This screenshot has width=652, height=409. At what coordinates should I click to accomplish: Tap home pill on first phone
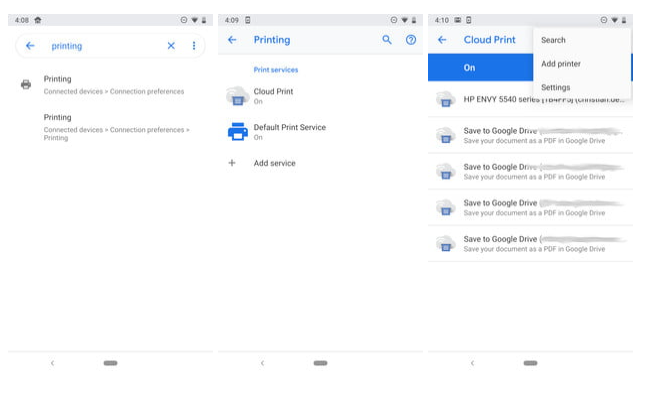tap(110, 363)
